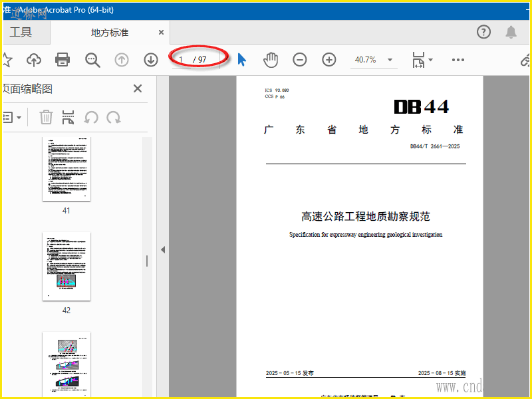Image resolution: width=532 pixels, height=399 pixels.
Task: Click the CCS P 66 classification text
Action: 275,96
